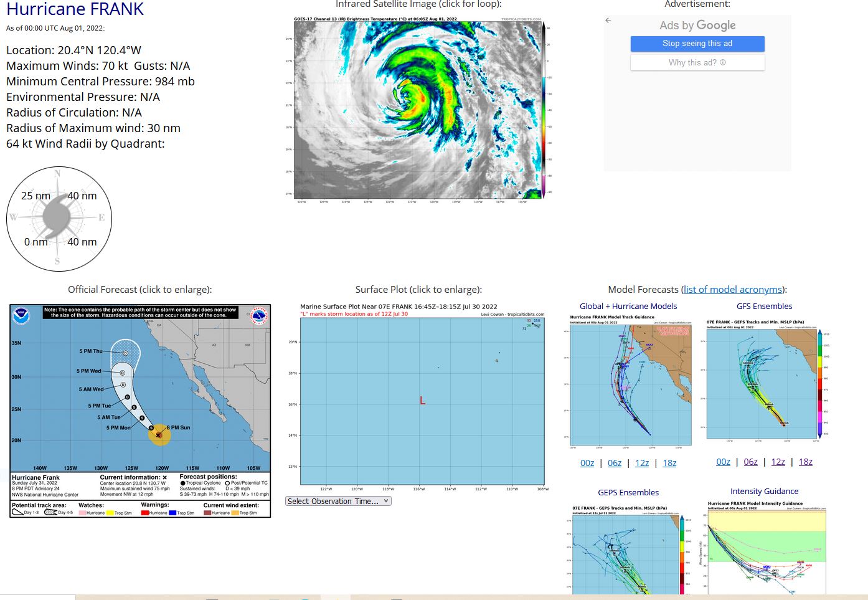Screen dimensions: 868x600
Task: Open the list of model acronyms link
Action: tap(733, 289)
